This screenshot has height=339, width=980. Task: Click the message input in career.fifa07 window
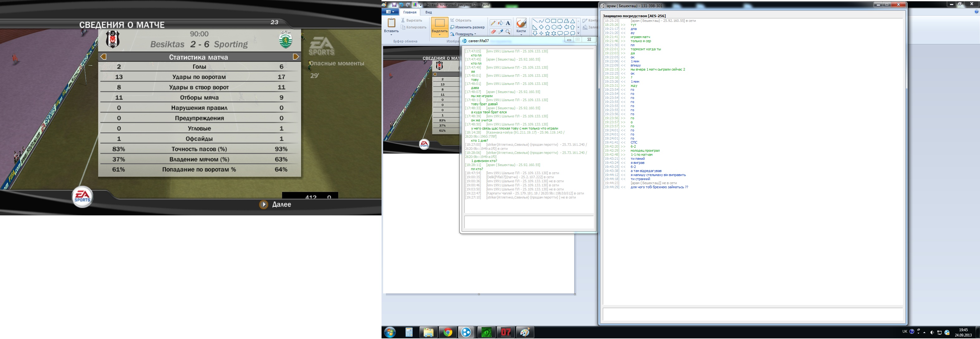tap(529, 222)
